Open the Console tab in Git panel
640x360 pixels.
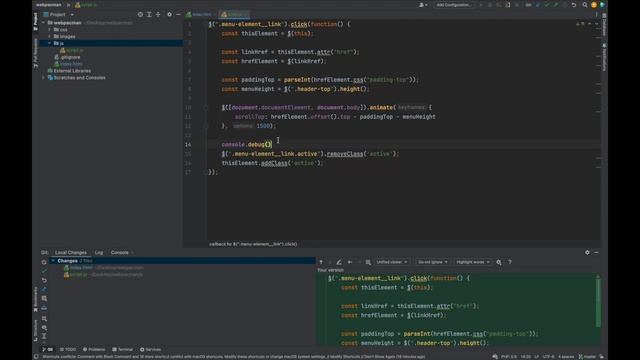tap(120, 253)
